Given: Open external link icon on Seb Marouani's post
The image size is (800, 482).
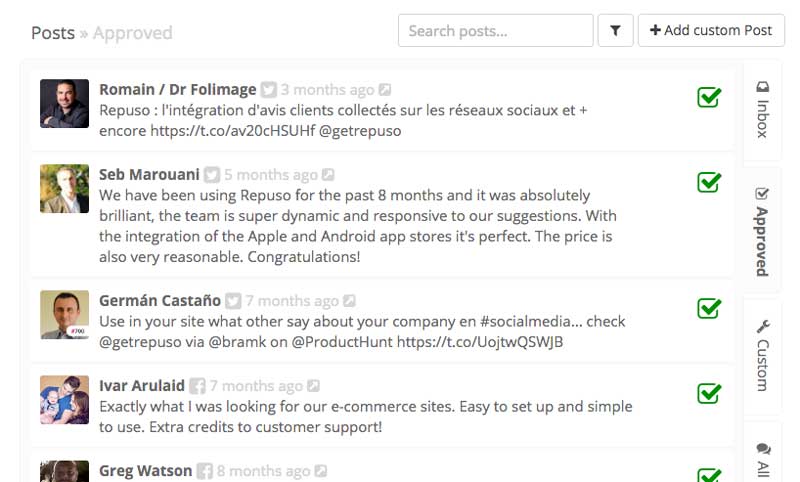Looking at the screenshot, I should tap(328, 175).
